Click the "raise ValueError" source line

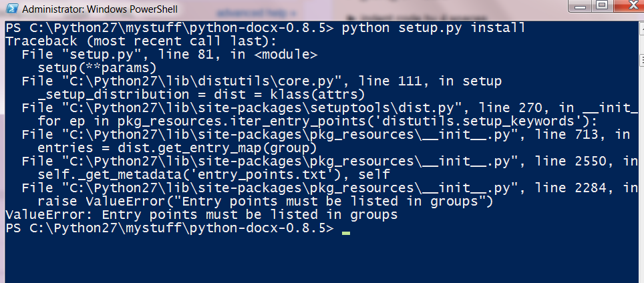[x=264, y=202]
